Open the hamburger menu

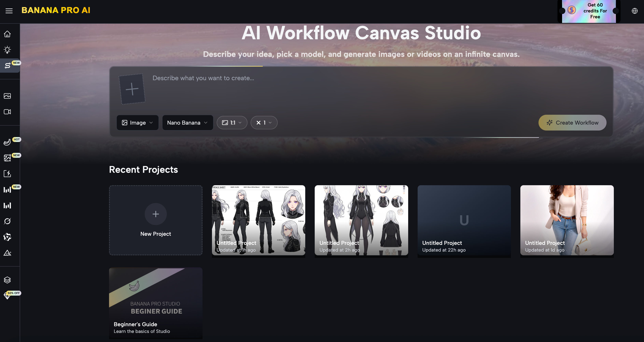[x=9, y=11]
